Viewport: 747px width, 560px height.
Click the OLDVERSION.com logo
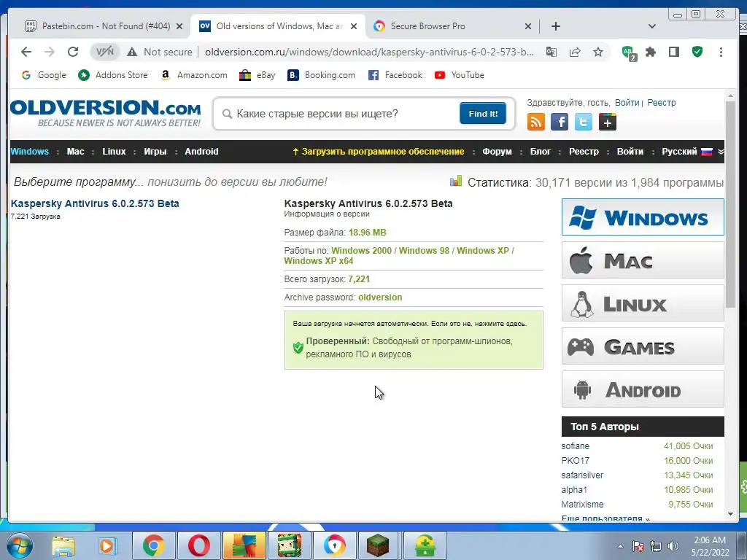pyautogui.click(x=105, y=113)
